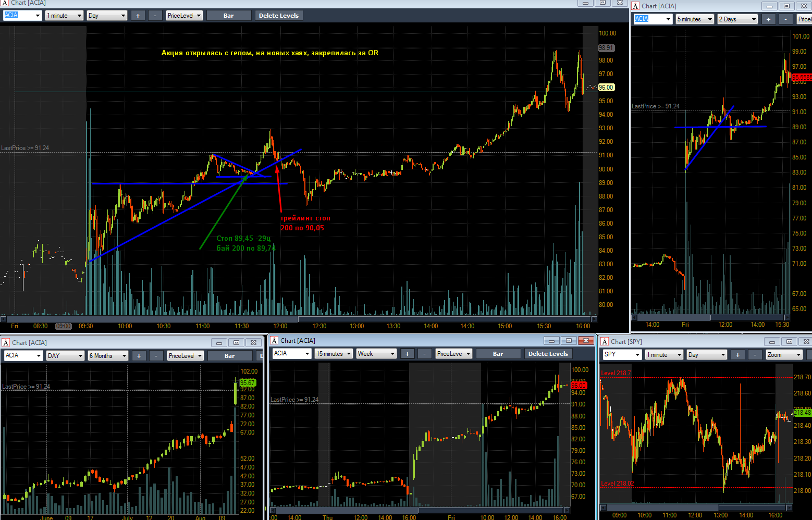Click Delete Levels in the 15 minutes chart
812x520 pixels.
[x=548, y=354]
